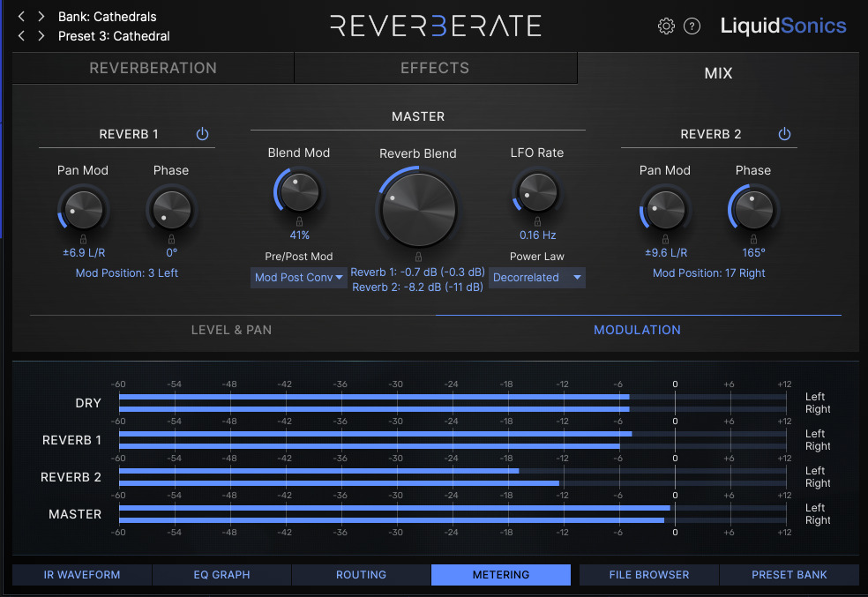The width and height of the screenshot is (868, 597).
Task: Click the Reverb 1 Pan Mod knob
Action: (x=84, y=210)
